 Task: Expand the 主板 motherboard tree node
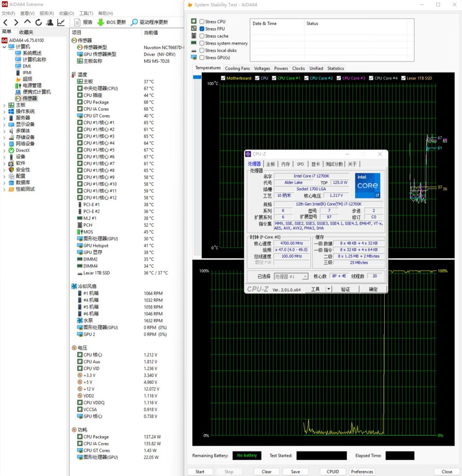[4, 105]
